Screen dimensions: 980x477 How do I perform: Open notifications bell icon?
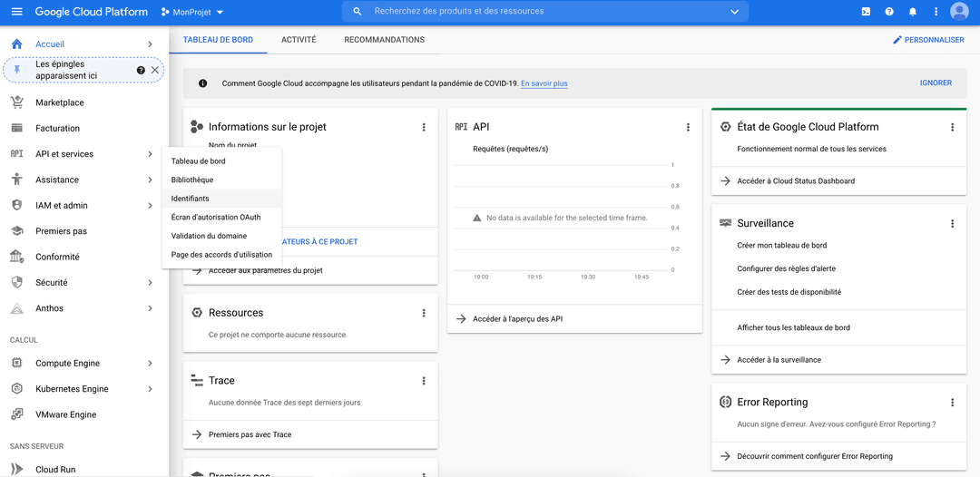pos(913,12)
